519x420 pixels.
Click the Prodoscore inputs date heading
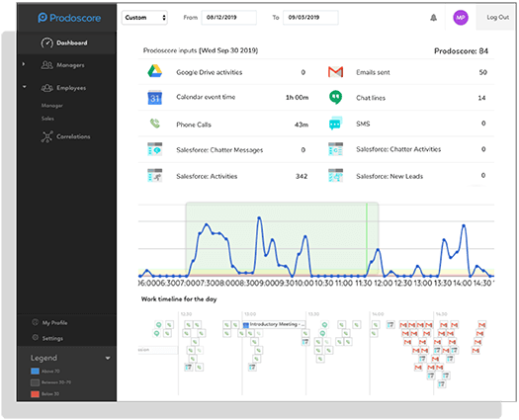pyautogui.click(x=201, y=50)
